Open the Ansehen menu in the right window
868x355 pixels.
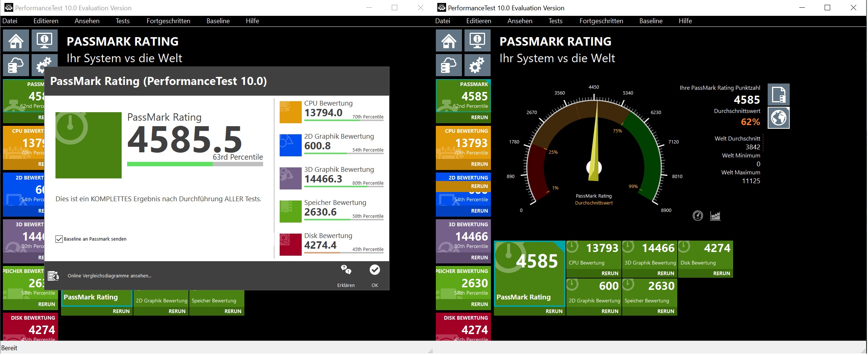[520, 21]
